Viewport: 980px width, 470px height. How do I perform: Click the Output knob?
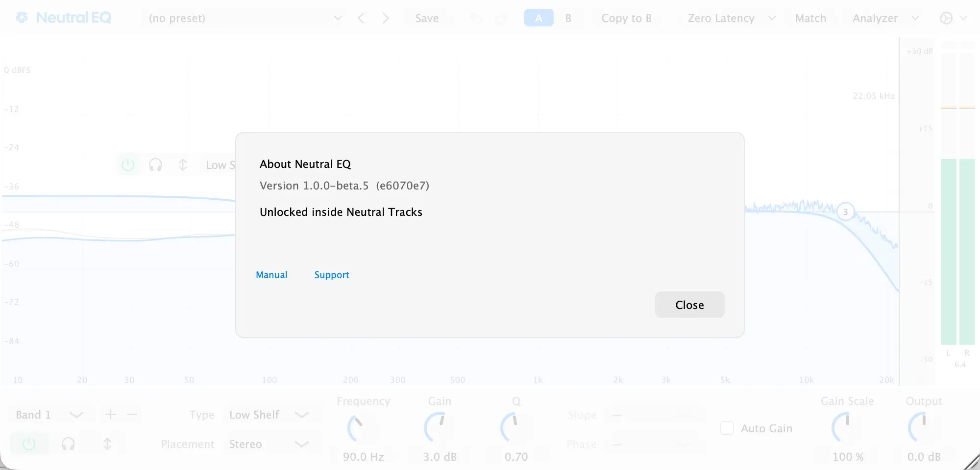coord(924,428)
